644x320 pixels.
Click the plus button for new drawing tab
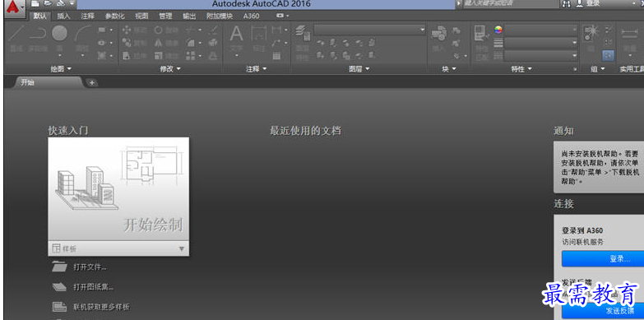click(x=91, y=82)
